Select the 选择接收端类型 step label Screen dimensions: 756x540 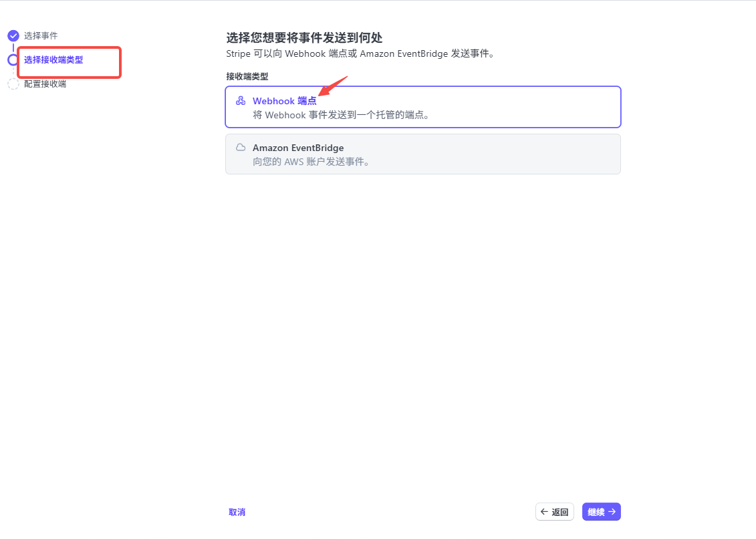coord(53,59)
